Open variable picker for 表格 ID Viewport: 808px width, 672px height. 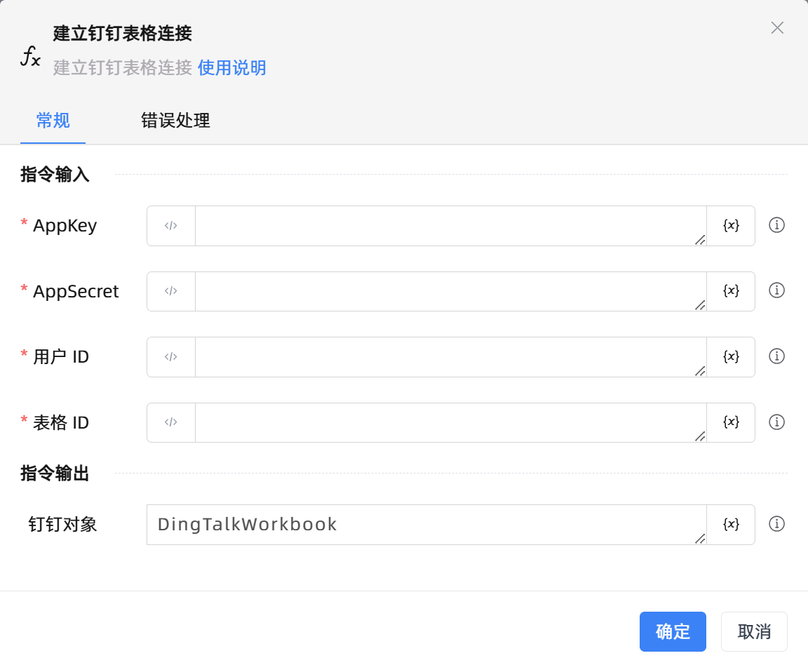[731, 422]
